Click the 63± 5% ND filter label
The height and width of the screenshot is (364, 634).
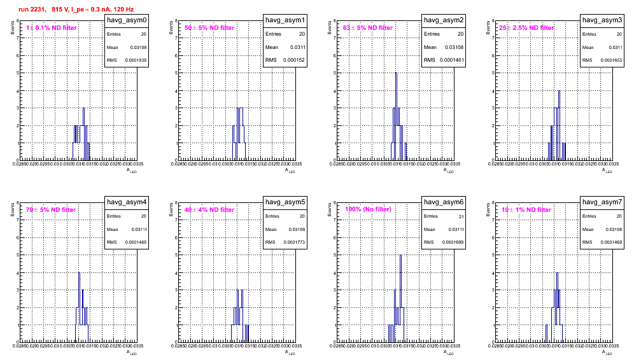coord(368,28)
